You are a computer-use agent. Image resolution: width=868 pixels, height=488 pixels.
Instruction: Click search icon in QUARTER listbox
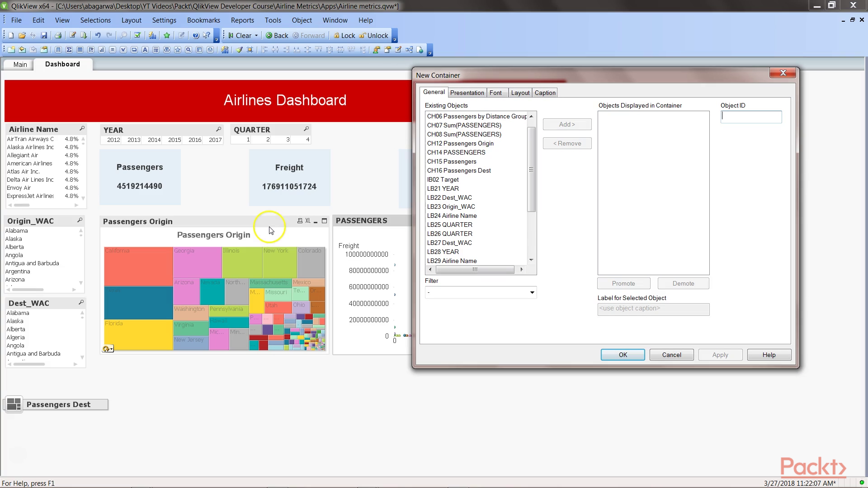306,129
